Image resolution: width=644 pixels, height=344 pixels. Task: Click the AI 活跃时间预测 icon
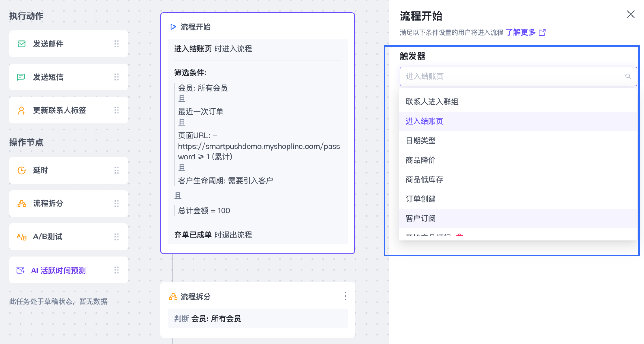pos(20,270)
